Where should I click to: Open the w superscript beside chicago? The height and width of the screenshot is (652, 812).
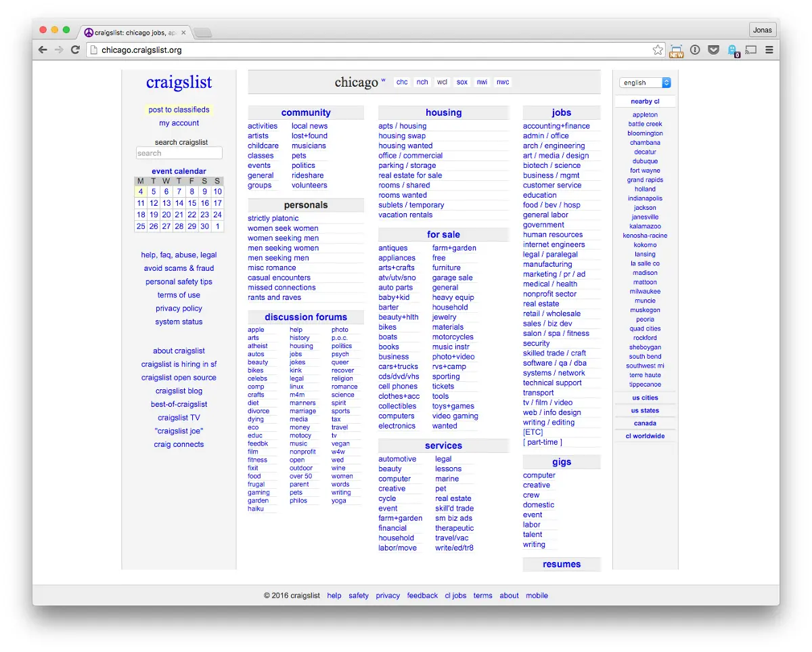click(x=383, y=79)
